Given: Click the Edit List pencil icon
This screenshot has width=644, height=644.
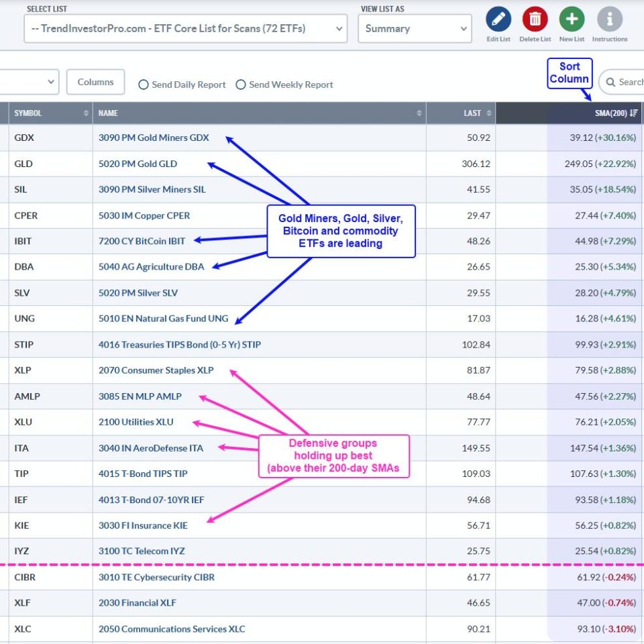Looking at the screenshot, I should point(498,19).
